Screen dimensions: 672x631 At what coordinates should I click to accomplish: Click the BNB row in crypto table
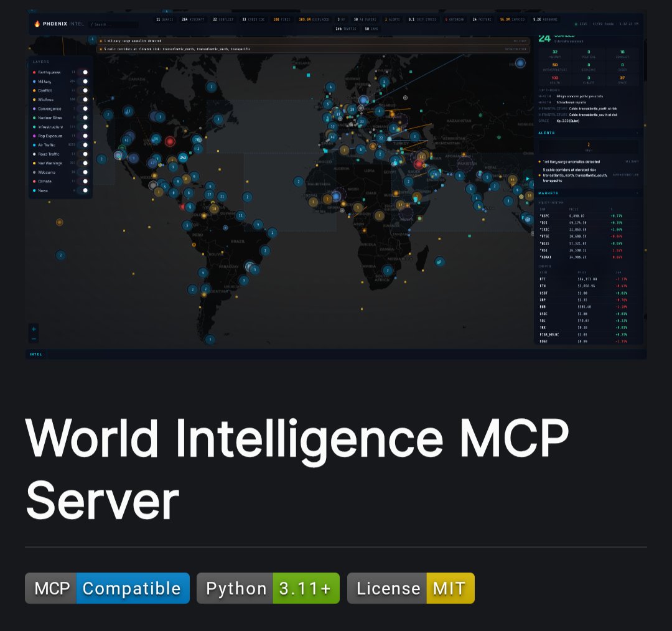coord(588,307)
